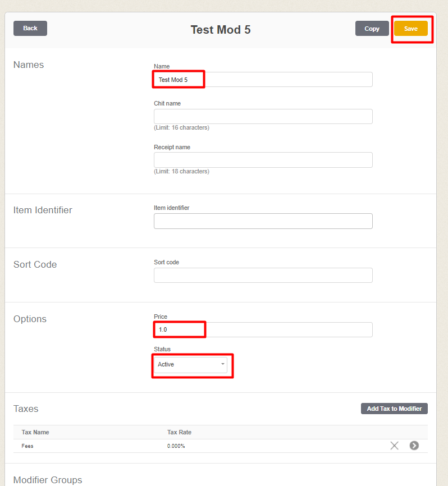This screenshot has width=448, height=486.
Task: Click the Test Mod 5 page title
Action: pyautogui.click(x=221, y=30)
